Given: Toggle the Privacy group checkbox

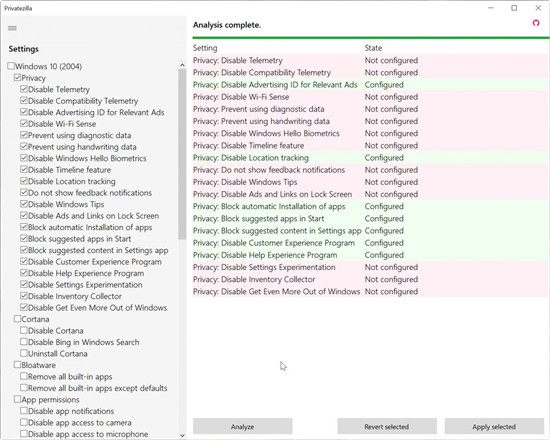Looking at the screenshot, I should (17, 78).
